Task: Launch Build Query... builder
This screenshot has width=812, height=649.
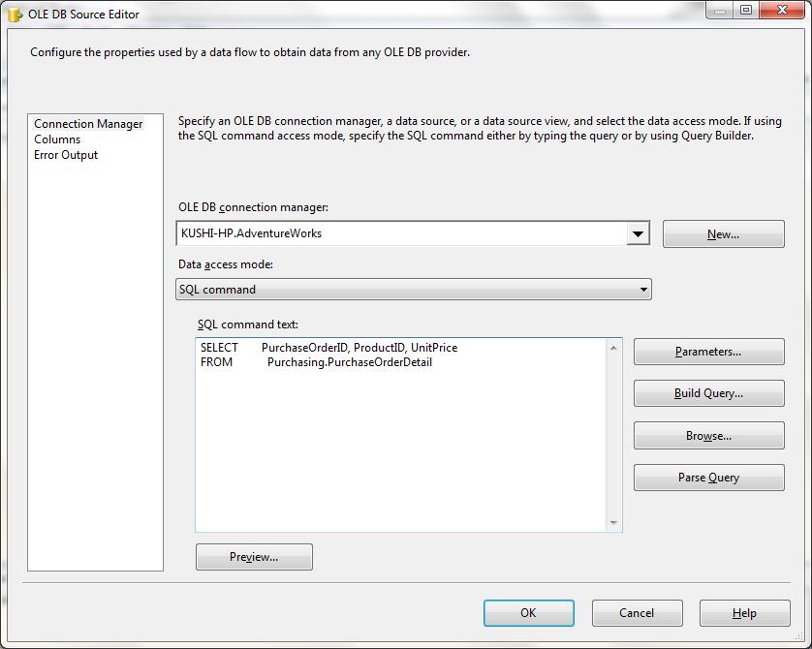Action: tap(708, 393)
